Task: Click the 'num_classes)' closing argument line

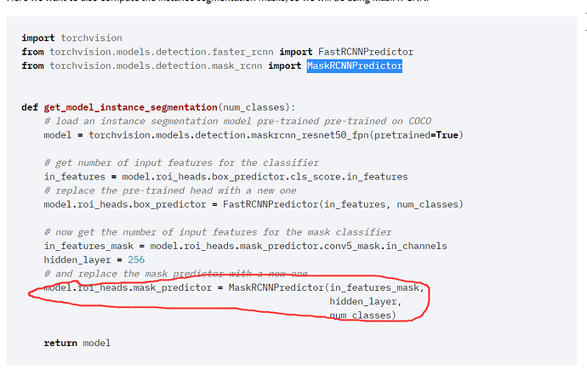Action: pyautogui.click(x=362, y=315)
